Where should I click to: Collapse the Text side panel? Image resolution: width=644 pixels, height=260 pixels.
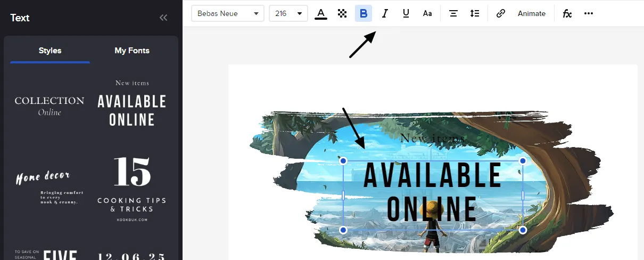point(163,18)
